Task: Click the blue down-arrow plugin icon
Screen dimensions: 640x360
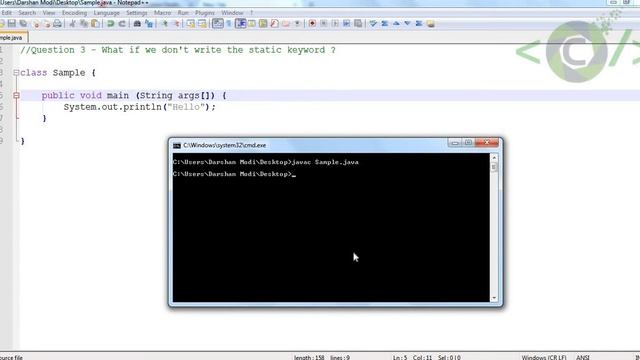Action: tap(407, 24)
